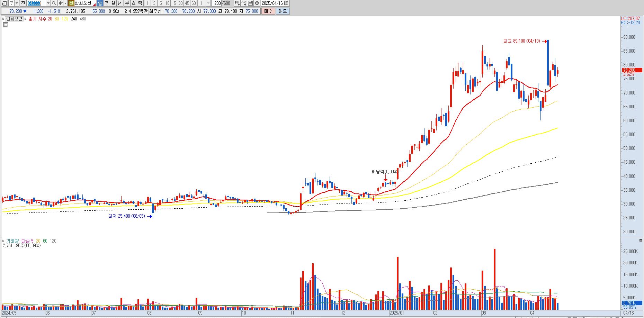Click the 전 button in toolbar
Screen dimensions: 644x318
23,3
